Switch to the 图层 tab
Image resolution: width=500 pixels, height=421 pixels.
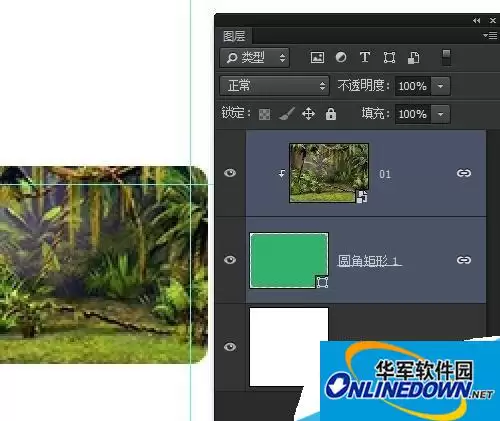[234, 36]
